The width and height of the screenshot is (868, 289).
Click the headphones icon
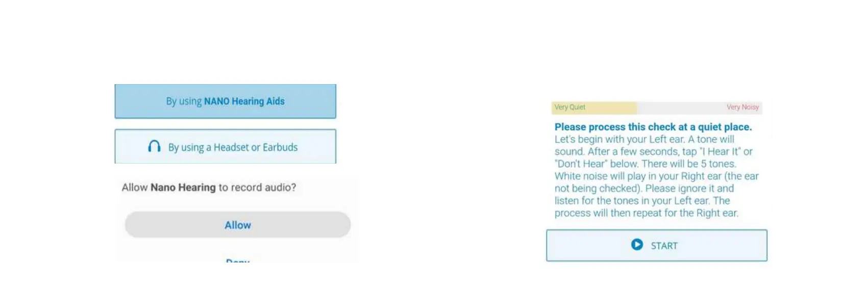154,147
